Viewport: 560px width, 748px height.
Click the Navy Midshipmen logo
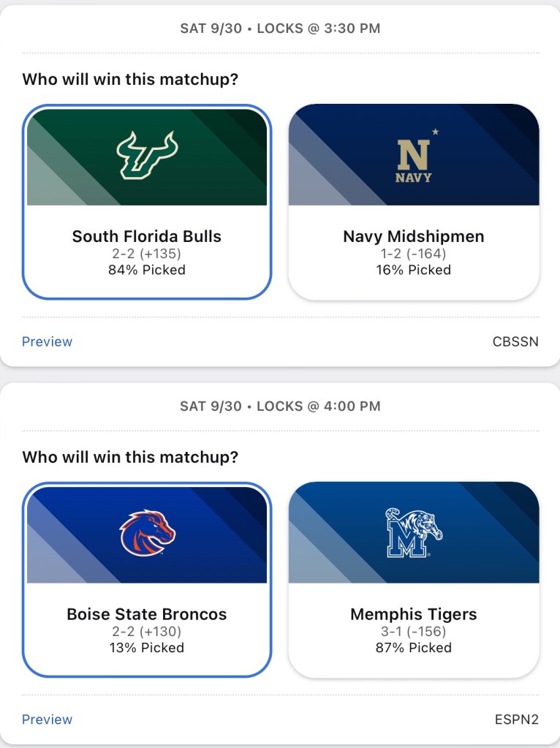414,156
